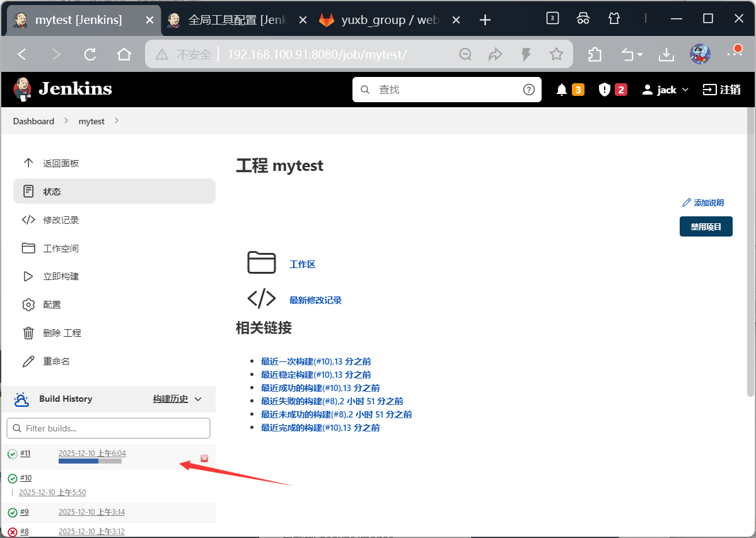Open 最近失败的构建(#8) link
This screenshot has height=538, width=756.
[332, 401]
